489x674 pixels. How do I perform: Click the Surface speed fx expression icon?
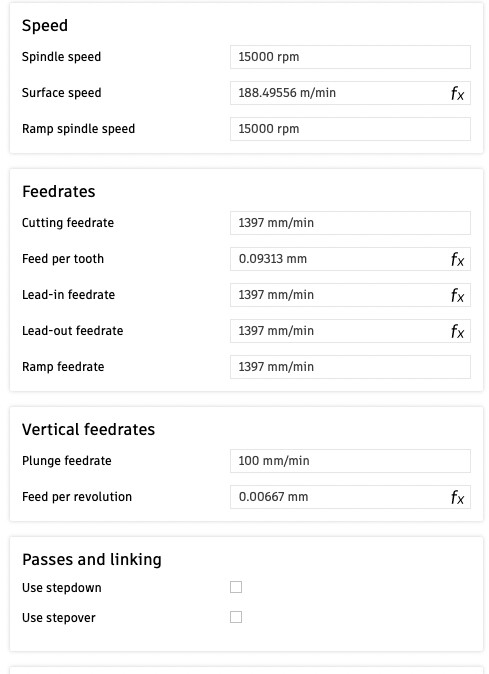click(457, 93)
